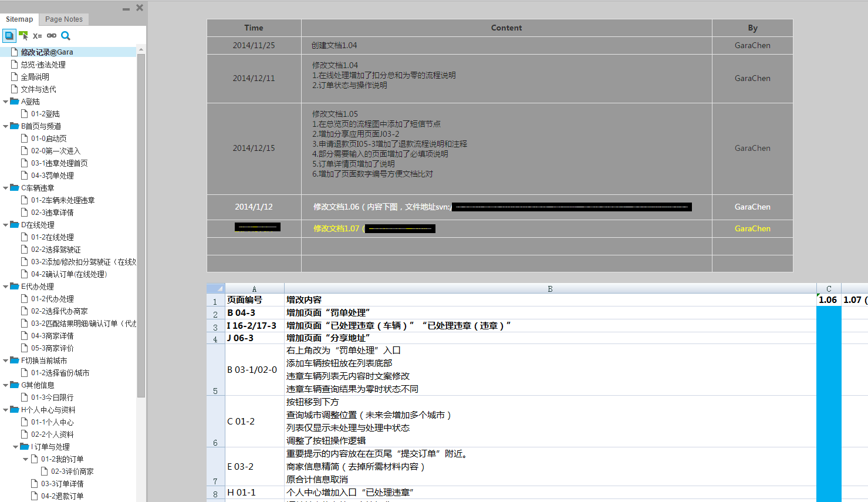Click spreadsheet column header B
Viewport: 868px width, 502px height.
coord(550,289)
